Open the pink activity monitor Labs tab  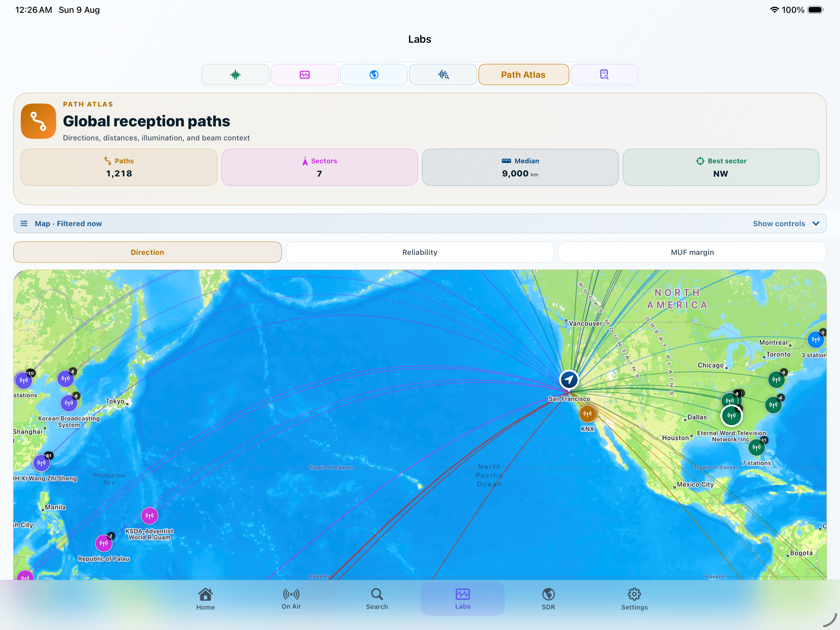[305, 74]
